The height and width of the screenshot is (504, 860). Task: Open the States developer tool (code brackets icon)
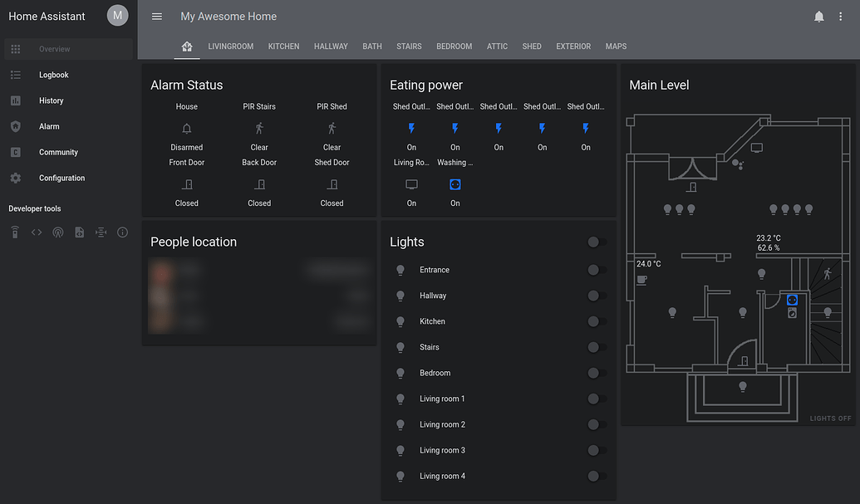tap(37, 232)
